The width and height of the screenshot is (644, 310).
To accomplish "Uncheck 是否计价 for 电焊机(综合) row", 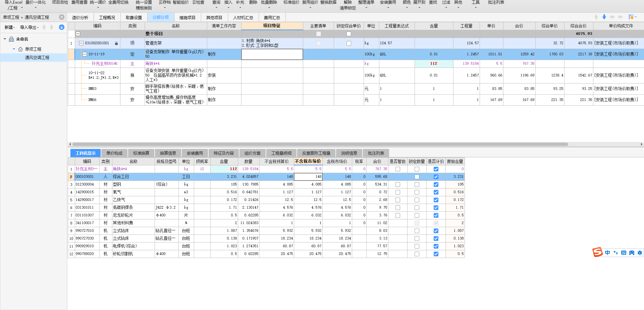I will pos(436,246).
